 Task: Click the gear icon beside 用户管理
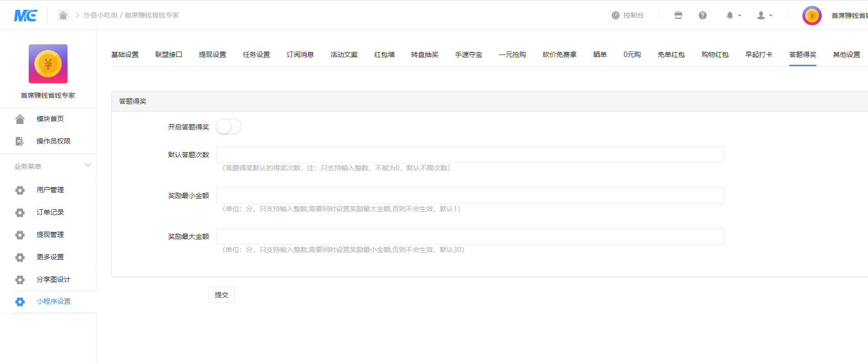(20, 190)
